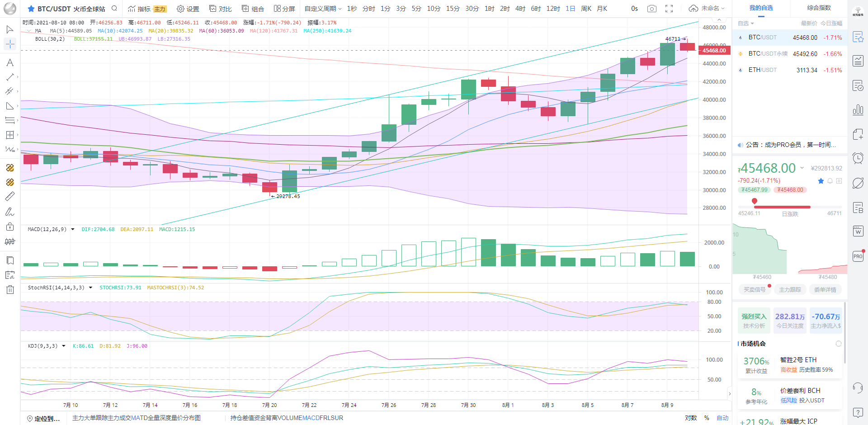Pick the wave pattern tool

[x=9, y=149]
